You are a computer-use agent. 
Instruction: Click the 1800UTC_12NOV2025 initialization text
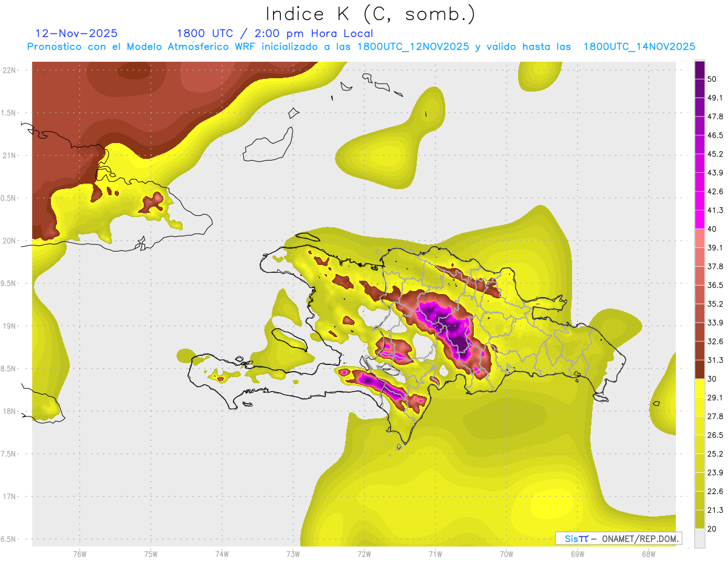pyautogui.click(x=413, y=47)
